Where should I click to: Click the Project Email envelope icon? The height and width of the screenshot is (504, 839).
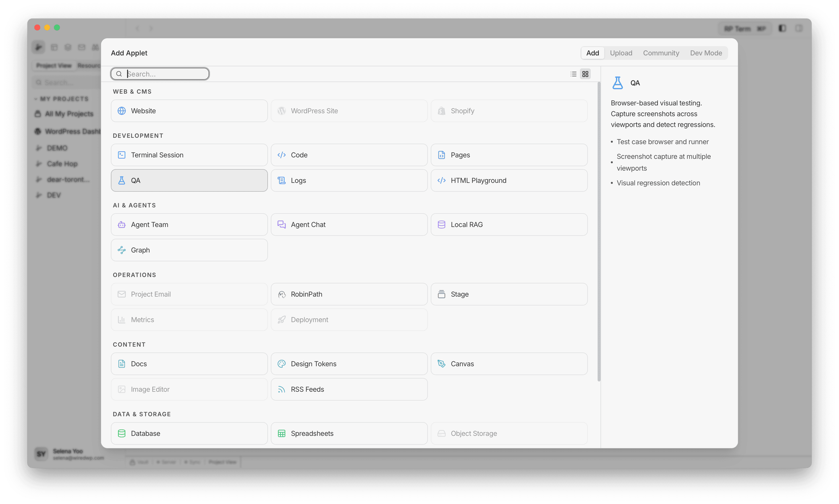click(121, 294)
